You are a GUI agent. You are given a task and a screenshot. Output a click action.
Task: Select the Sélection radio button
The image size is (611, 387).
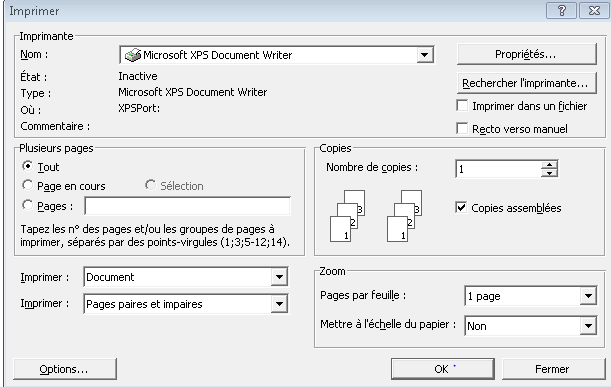[x=150, y=185]
